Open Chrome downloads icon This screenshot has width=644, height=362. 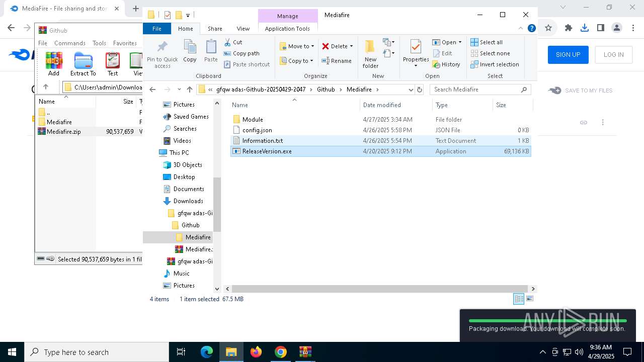[x=585, y=28]
